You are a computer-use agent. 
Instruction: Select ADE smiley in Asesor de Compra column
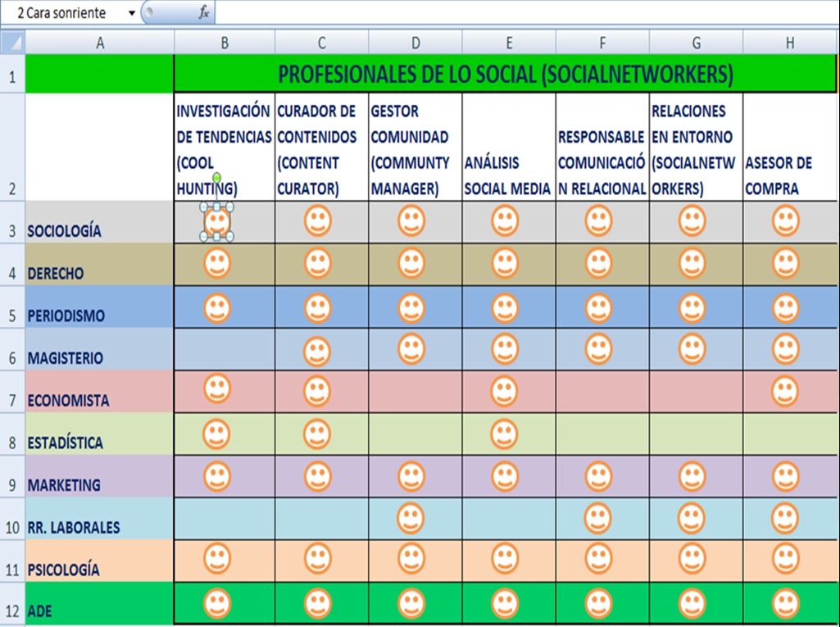coord(785,603)
